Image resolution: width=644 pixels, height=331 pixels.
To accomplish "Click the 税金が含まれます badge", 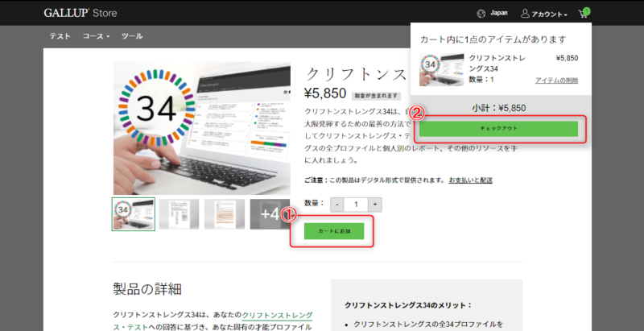I will click(376, 96).
